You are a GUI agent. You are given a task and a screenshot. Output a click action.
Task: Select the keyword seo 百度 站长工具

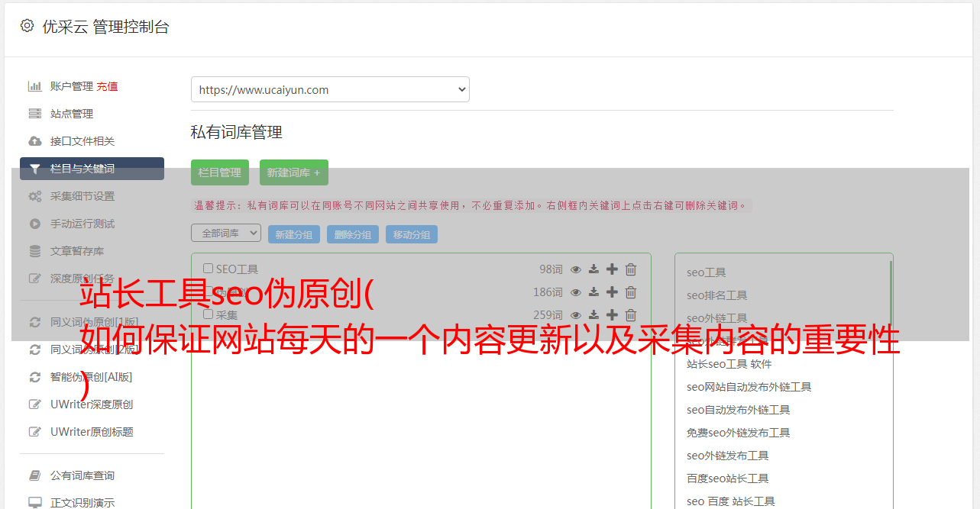(x=731, y=501)
